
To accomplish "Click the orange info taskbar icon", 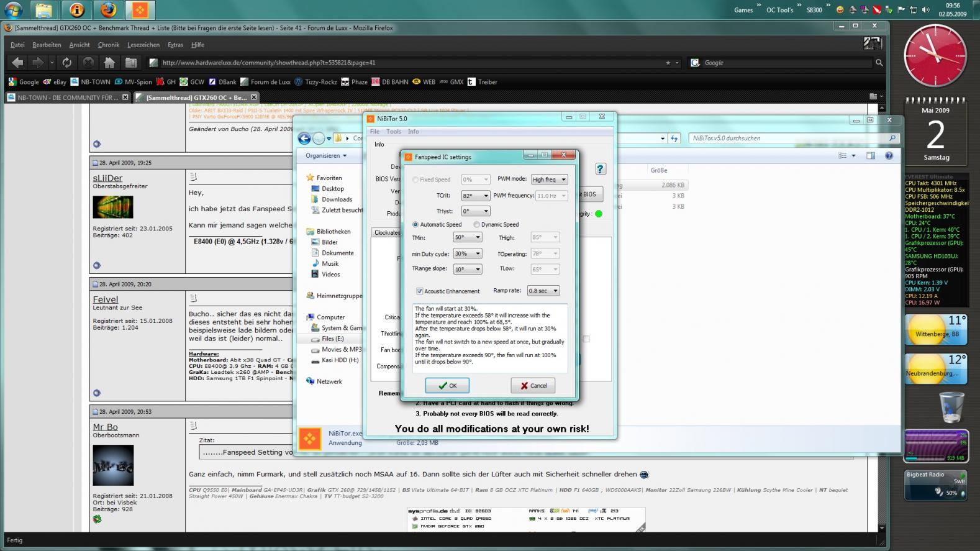I will (76, 9).
